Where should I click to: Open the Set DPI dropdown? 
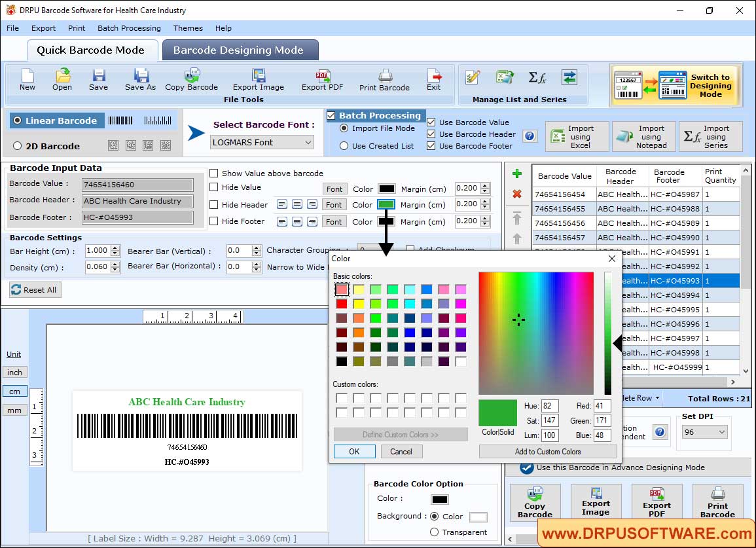704,432
